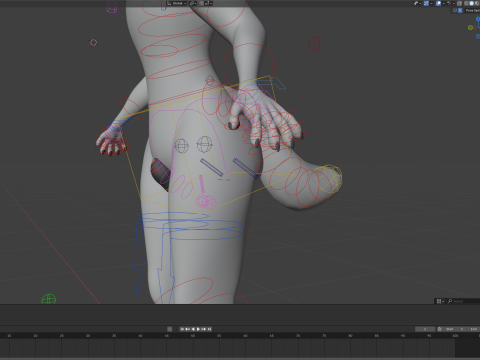Jump to the end frame
Viewport: 480px width, 360px height.
209,329
